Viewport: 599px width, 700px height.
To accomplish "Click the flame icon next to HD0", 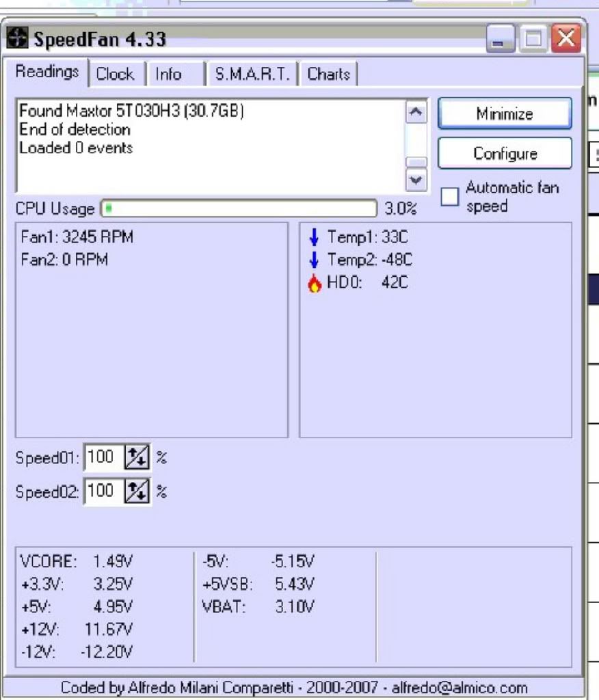I will pos(315,284).
